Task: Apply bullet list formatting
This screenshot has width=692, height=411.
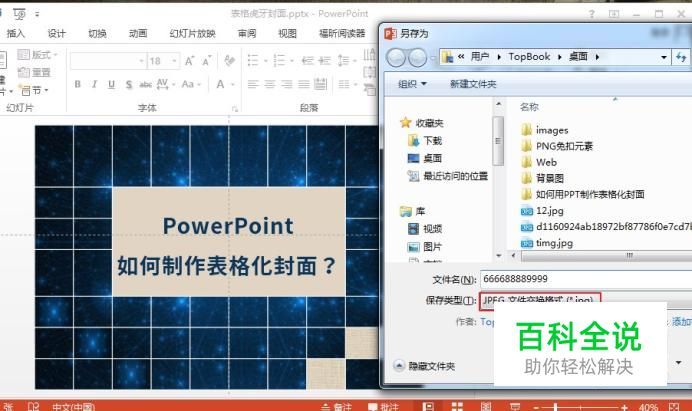Action: pyautogui.click(x=253, y=60)
